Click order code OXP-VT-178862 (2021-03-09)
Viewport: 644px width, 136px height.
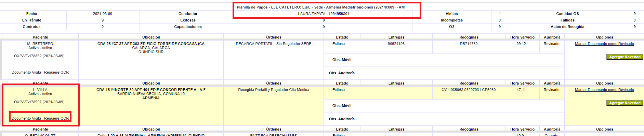(x=39, y=56)
